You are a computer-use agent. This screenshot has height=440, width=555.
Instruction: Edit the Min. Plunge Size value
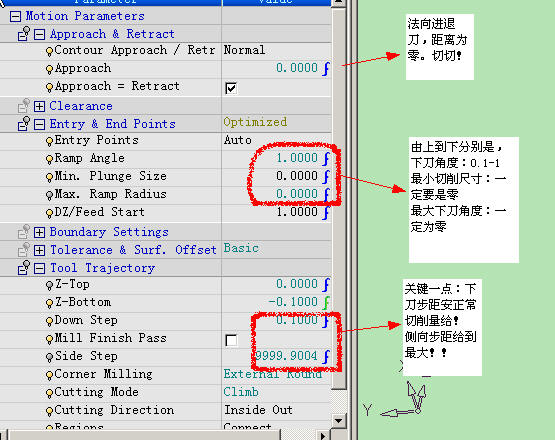[x=297, y=176]
